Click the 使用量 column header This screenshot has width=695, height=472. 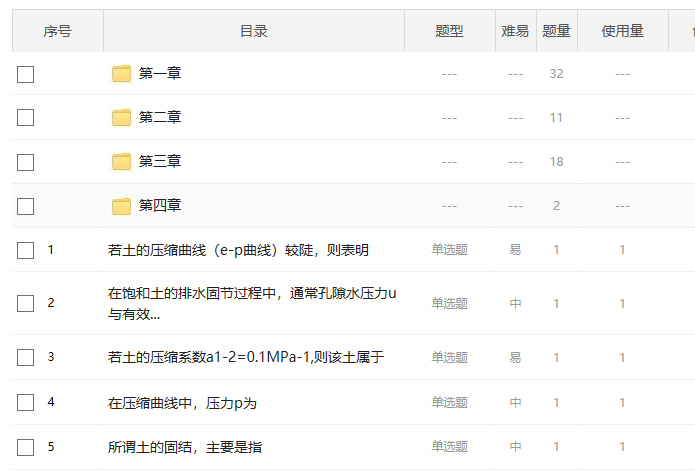pos(622,31)
